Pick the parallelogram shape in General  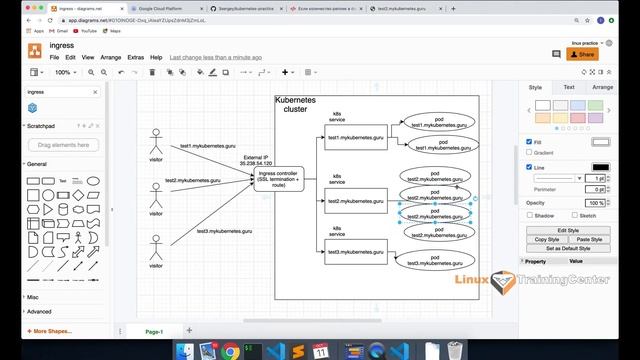(93, 195)
